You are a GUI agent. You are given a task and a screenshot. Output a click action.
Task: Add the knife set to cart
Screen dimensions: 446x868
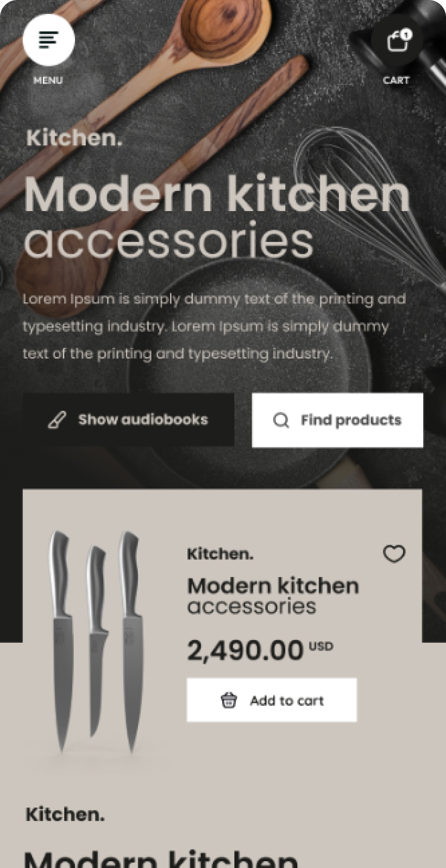272,700
